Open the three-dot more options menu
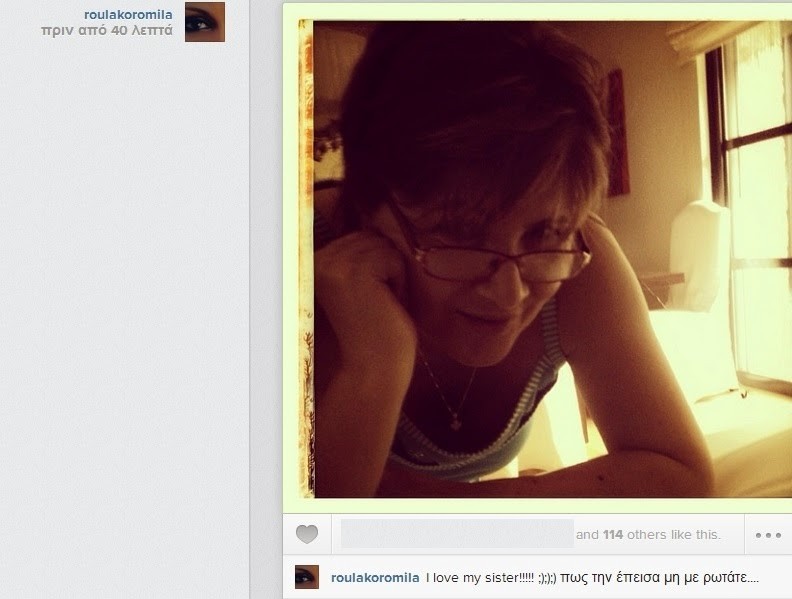Screen dimensions: 792x599 pos(768,535)
